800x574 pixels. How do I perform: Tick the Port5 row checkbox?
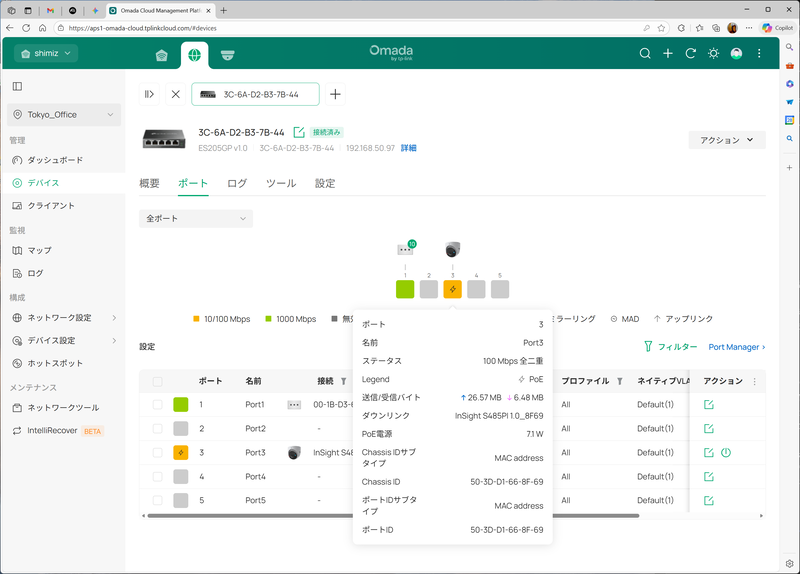(x=158, y=501)
